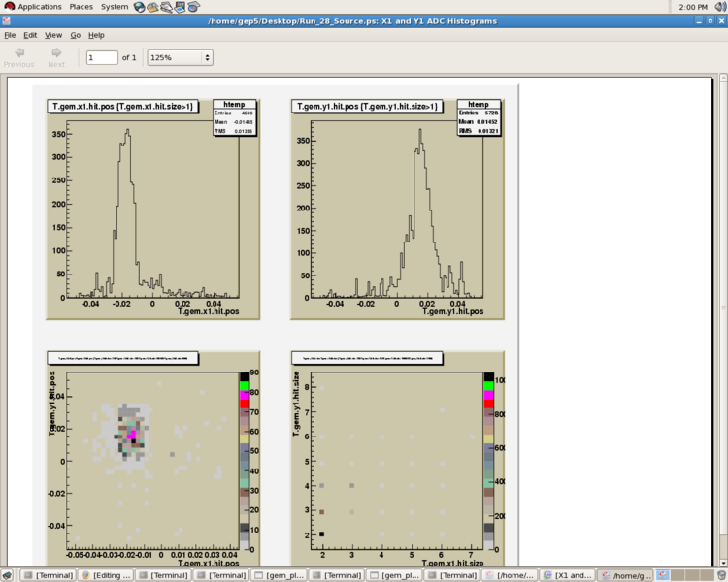Open the Places menu in top panel
Screen dimensions: 728x582
[x=82, y=7]
